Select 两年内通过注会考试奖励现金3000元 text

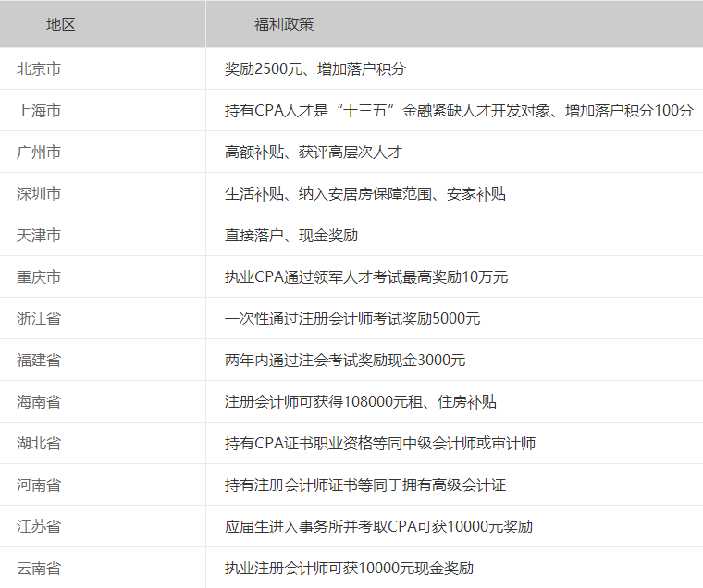click(344, 360)
